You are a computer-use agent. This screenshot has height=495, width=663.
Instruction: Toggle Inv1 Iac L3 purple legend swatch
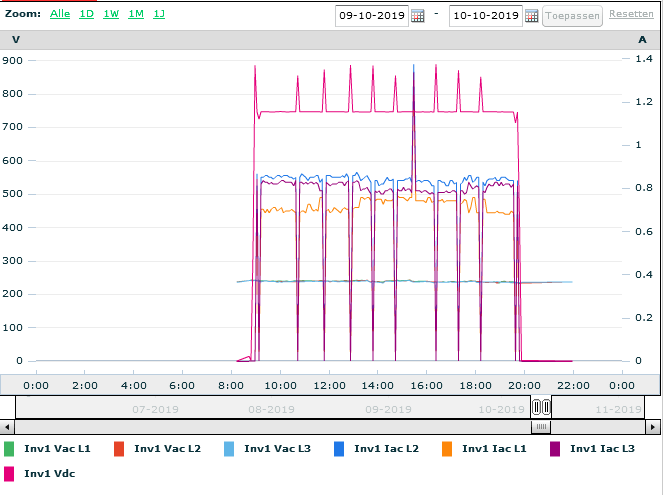(x=555, y=449)
